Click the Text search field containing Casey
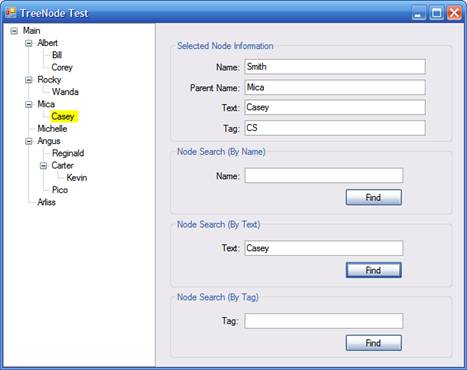 324,248
